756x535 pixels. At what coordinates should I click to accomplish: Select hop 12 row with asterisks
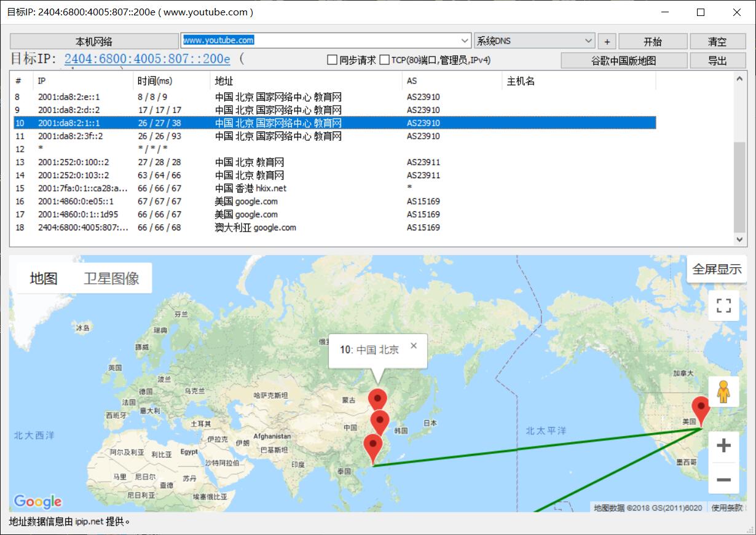(334, 149)
